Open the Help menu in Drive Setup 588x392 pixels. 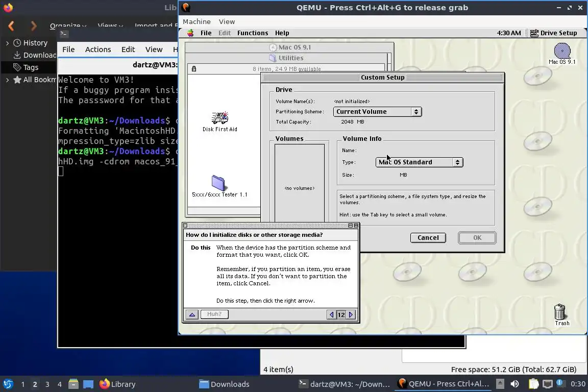pos(282,33)
